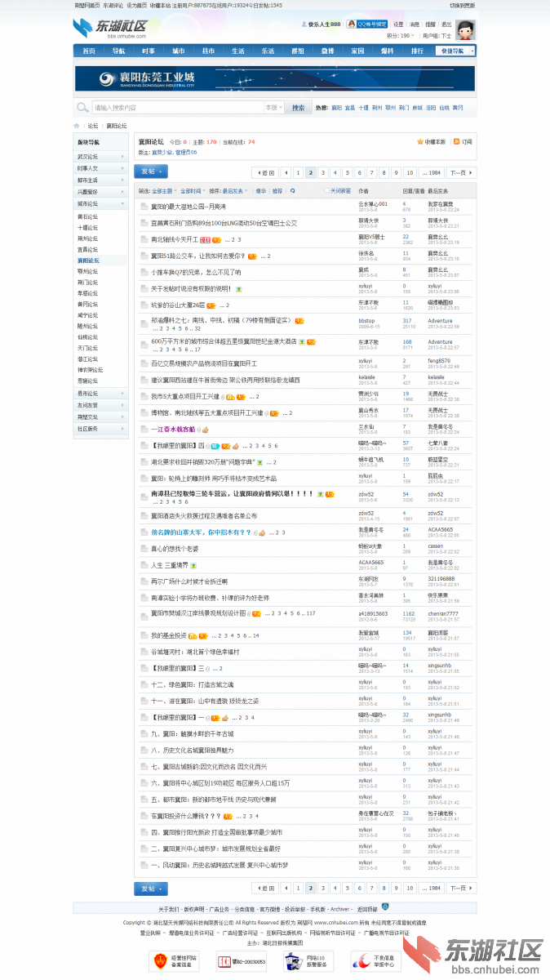
Task: Click the 收藏本版 star icon
Action: pyautogui.click(x=420, y=141)
